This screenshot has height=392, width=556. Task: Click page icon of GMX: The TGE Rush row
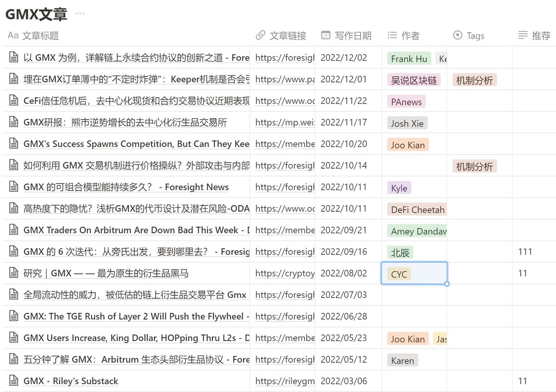tap(14, 316)
